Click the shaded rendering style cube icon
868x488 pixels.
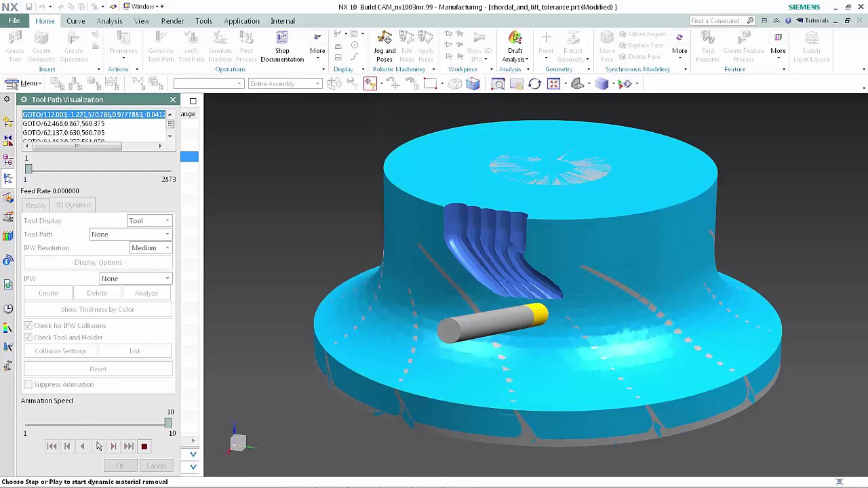(x=601, y=84)
